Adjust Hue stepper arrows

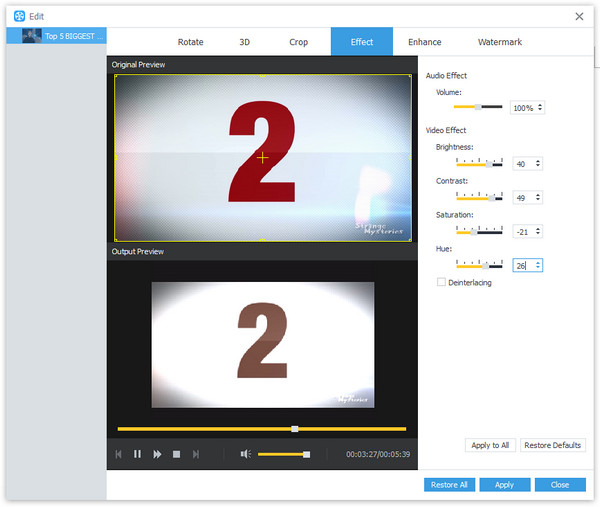click(538, 265)
